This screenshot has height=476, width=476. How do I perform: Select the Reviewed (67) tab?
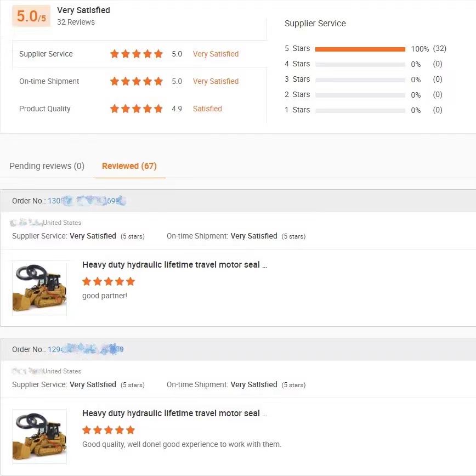(129, 166)
